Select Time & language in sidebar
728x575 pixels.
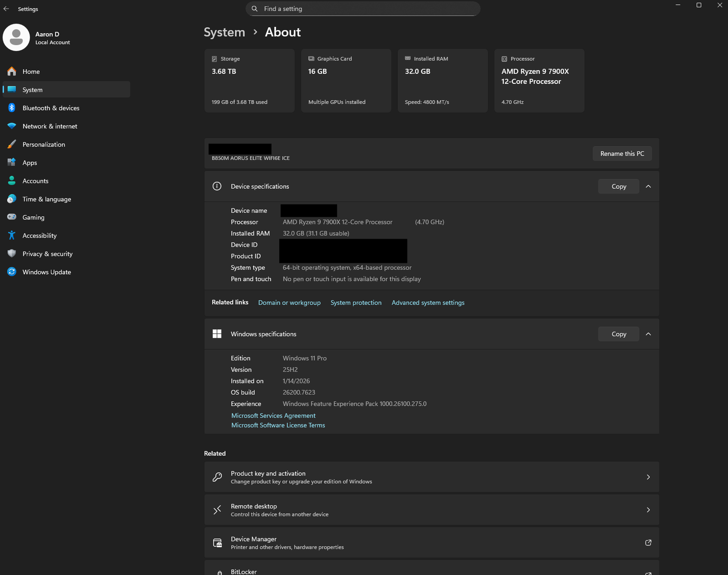pos(46,199)
